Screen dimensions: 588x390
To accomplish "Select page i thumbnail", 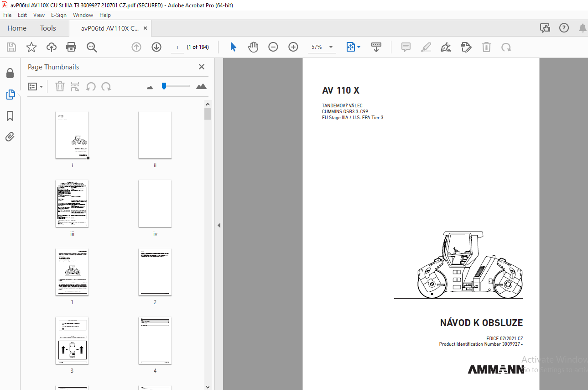I will pyautogui.click(x=72, y=135).
